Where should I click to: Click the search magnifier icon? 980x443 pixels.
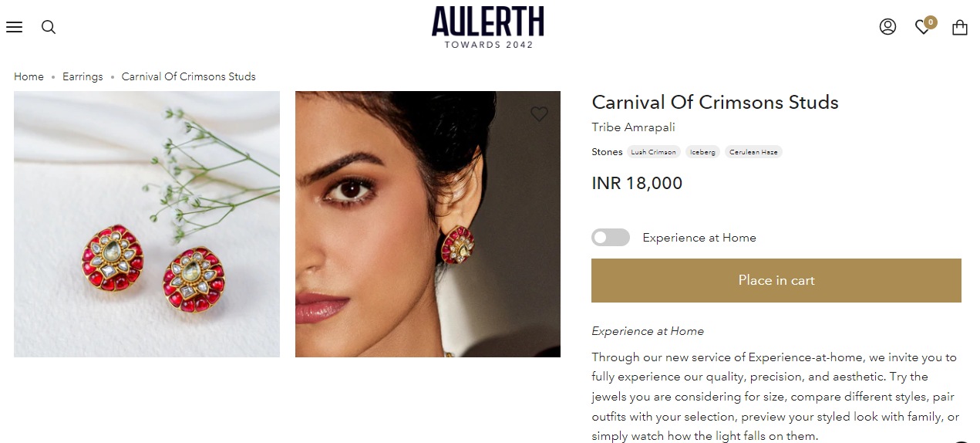pos(49,27)
